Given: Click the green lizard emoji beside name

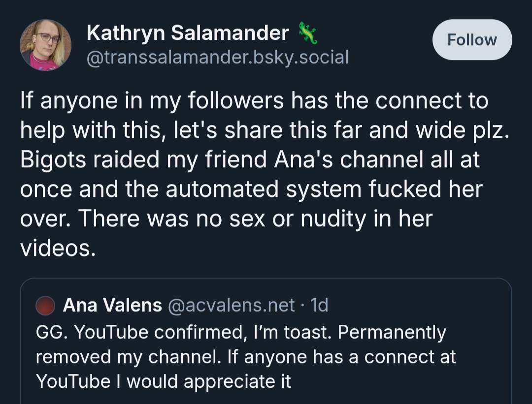Looking at the screenshot, I should [307, 33].
